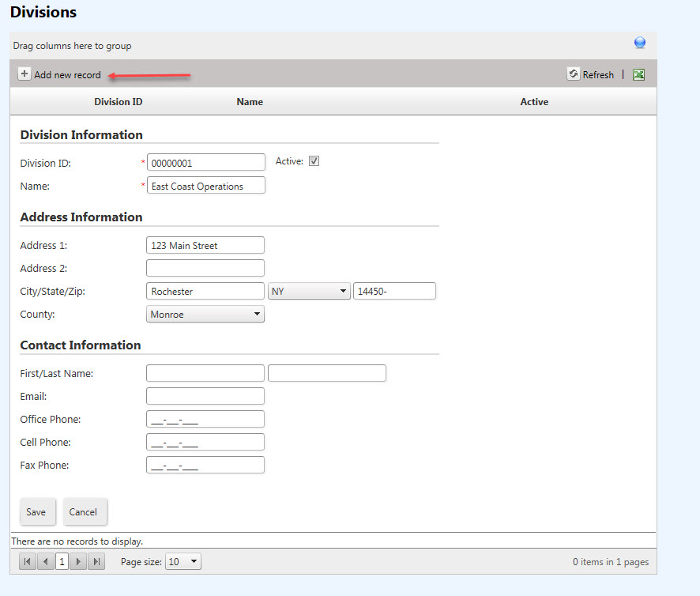The width and height of the screenshot is (700, 596).
Task: Open the State dropdown showing NY
Action: 309,291
